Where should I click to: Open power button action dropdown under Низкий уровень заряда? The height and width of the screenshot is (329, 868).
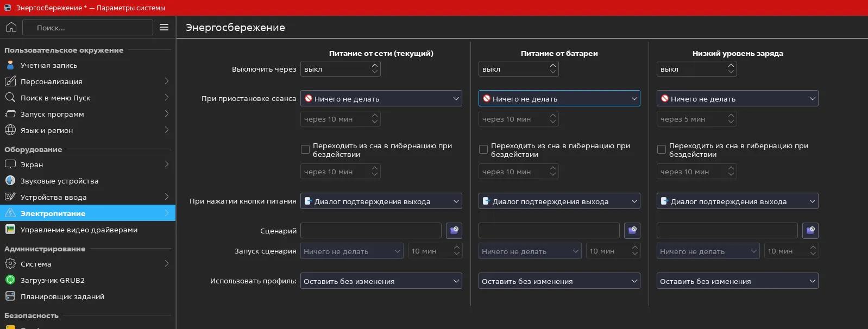738,201
